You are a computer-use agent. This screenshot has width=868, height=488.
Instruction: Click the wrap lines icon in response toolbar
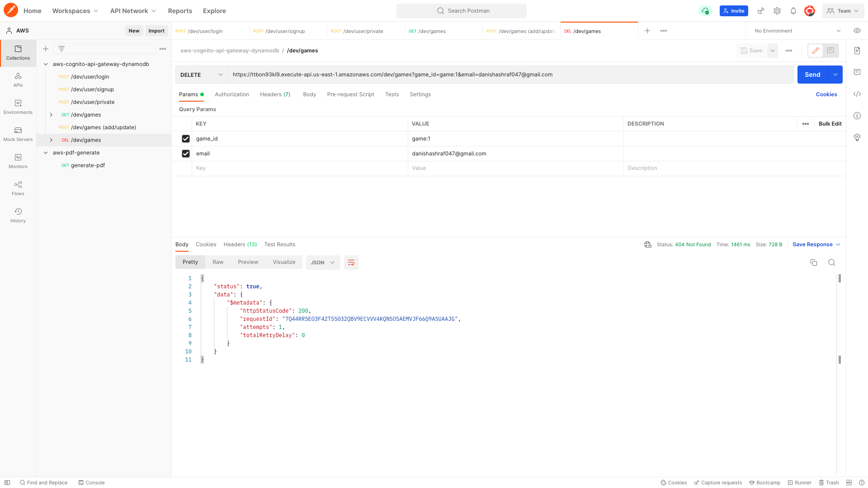coord(351,263)
